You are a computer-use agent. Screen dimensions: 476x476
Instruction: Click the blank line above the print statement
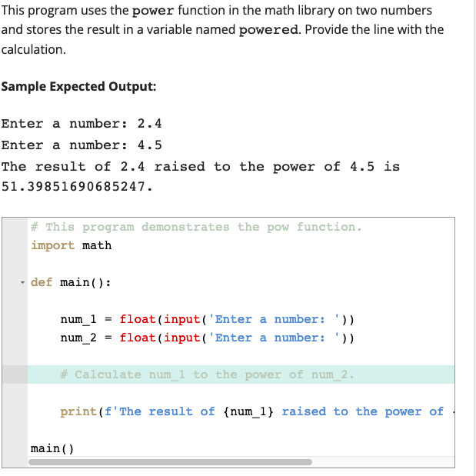pyautogui.click(x=241, y=393)
